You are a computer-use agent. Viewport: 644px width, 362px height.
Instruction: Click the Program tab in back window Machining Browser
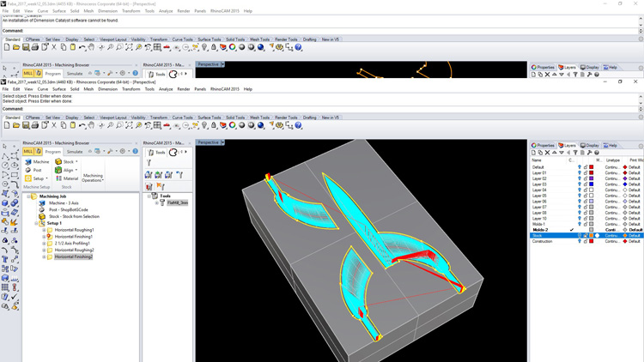point(53,74)
